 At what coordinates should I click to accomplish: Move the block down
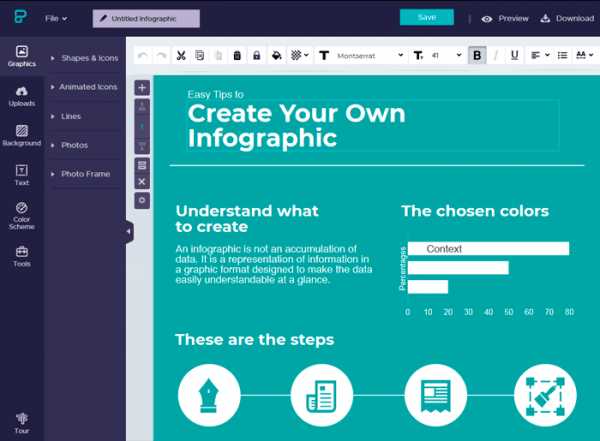(142, 146)
